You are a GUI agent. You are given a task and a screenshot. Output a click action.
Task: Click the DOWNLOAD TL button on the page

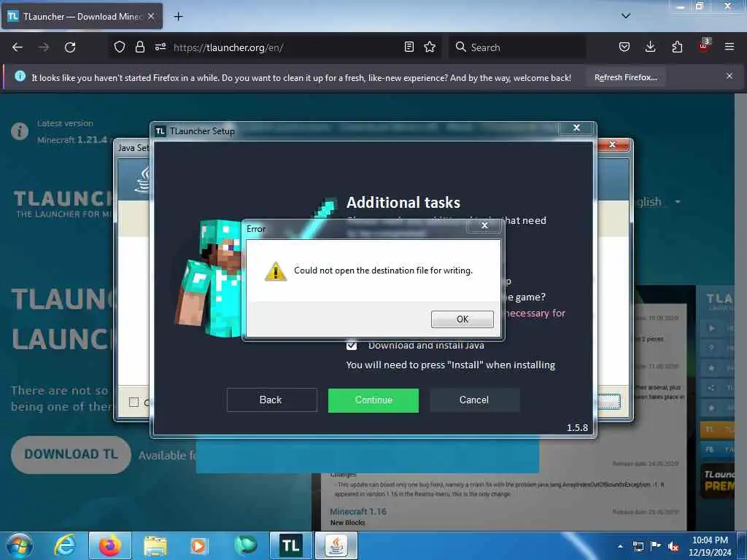tap(71, 454)
